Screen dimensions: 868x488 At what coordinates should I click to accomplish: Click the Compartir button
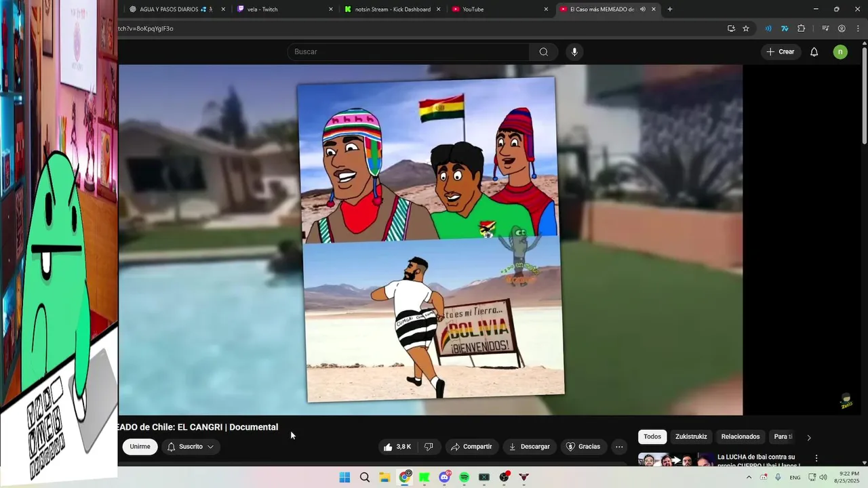coord(472,447)
